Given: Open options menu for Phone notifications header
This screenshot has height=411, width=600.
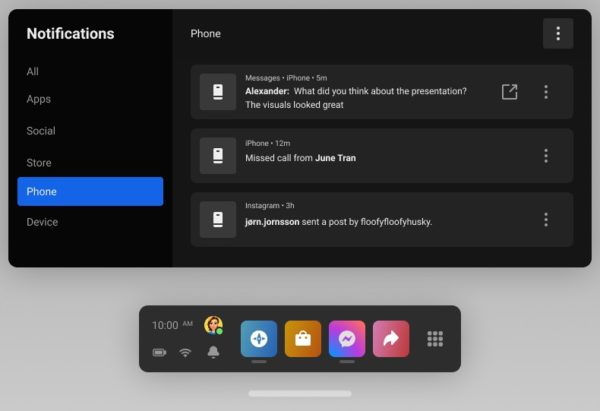Looking at the screenshot, I should [558, 33].
